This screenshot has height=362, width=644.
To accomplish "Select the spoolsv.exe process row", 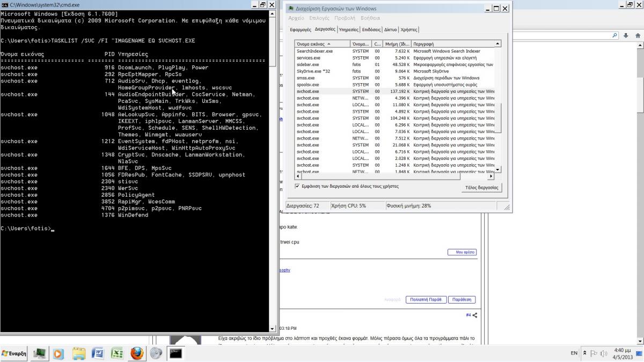I will pyautogui.click(x=394, y=85).
